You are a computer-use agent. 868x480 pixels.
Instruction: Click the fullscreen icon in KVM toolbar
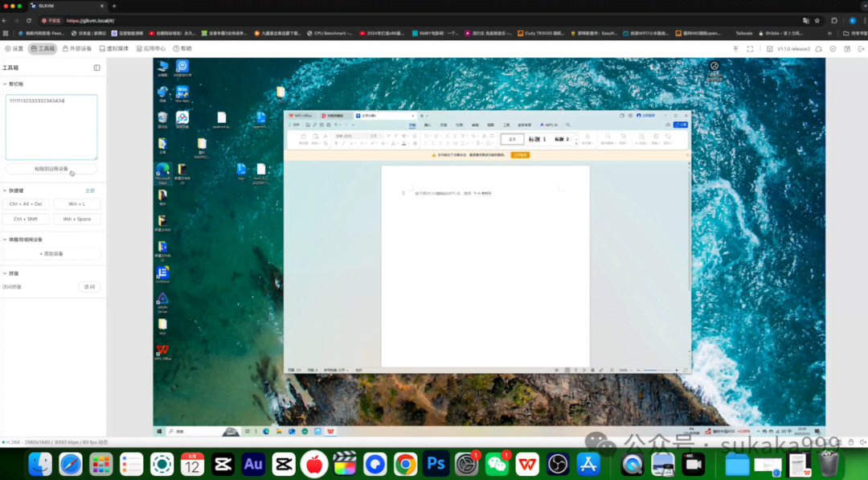(750, 49)
